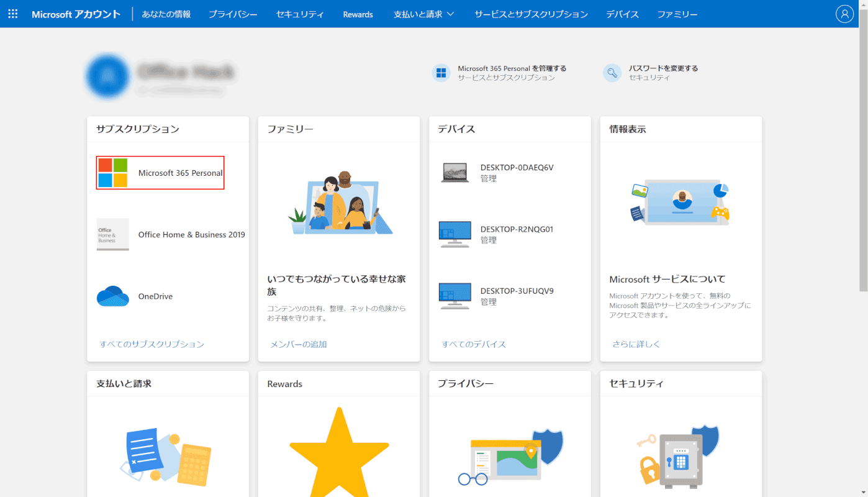Click メンバーの追加 link
868x497 pixels.
[x=299, y=344]
